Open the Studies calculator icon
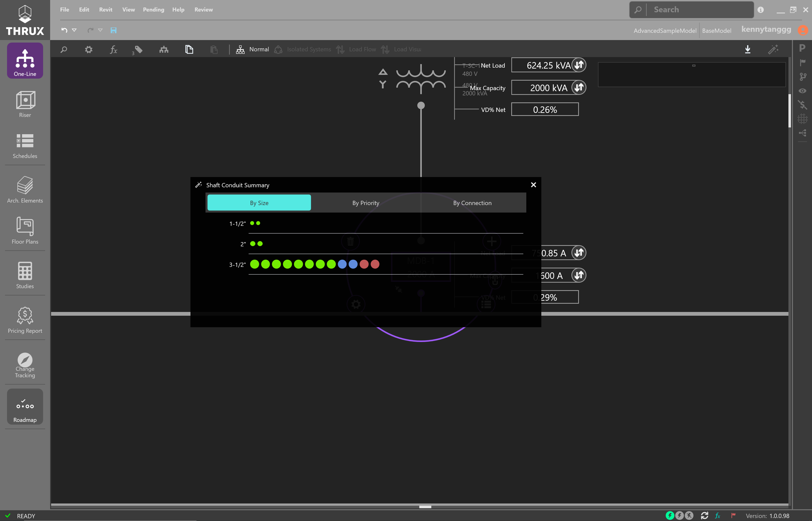 tap(25, 271)
